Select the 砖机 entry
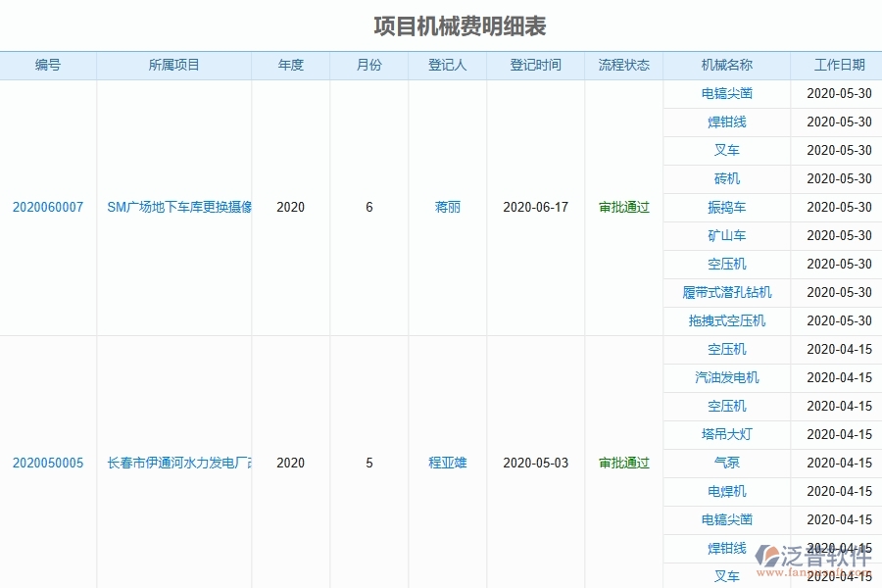This screenshot has height=588, width=882. (725, 178)
